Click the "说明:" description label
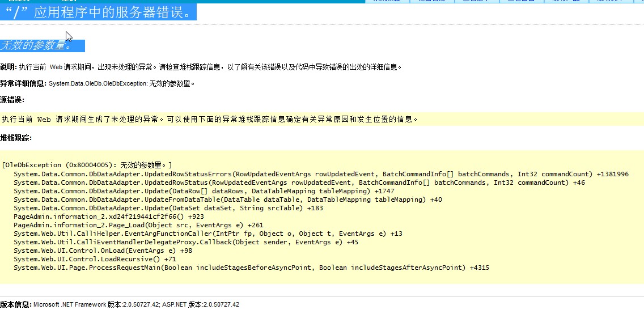Screen dimensions: 644x314 (9, 67)
